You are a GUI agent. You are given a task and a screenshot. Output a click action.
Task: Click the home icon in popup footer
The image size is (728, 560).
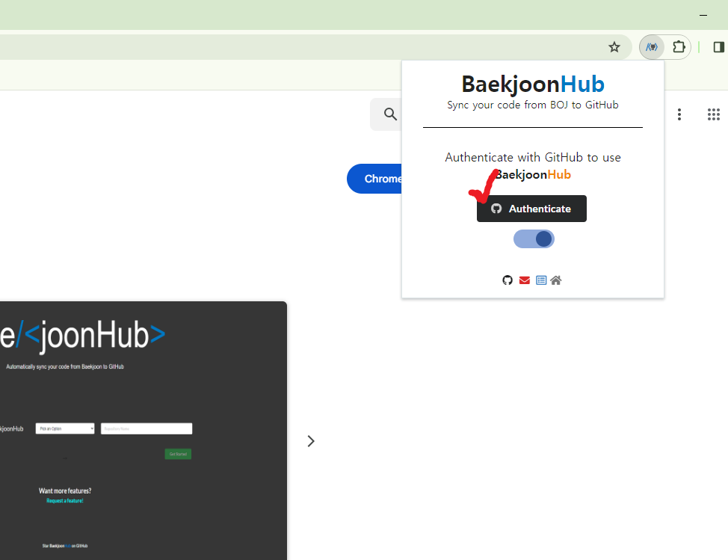556,280
